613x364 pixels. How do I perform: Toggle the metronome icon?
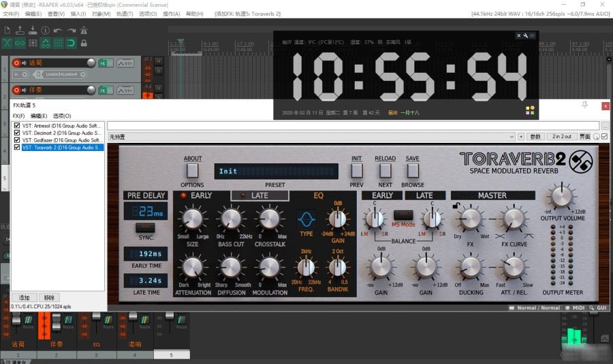click(84, 31)
